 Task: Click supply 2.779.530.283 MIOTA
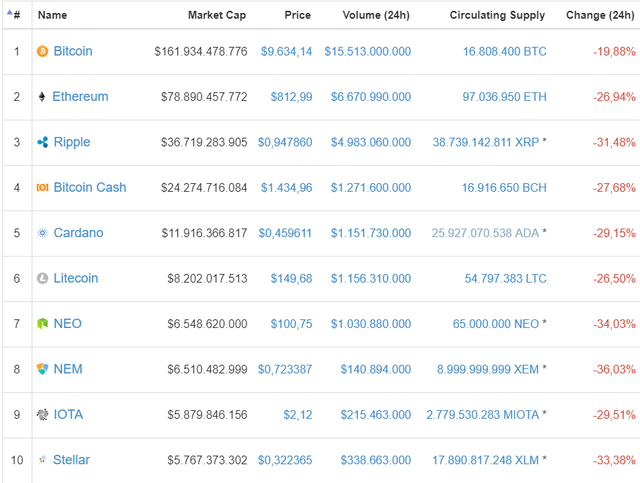pos(483,415)
